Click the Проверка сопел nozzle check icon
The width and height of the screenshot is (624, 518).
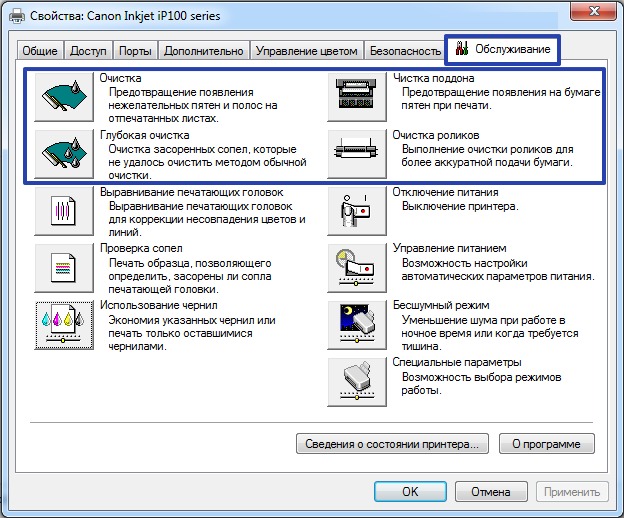[64, 268]
